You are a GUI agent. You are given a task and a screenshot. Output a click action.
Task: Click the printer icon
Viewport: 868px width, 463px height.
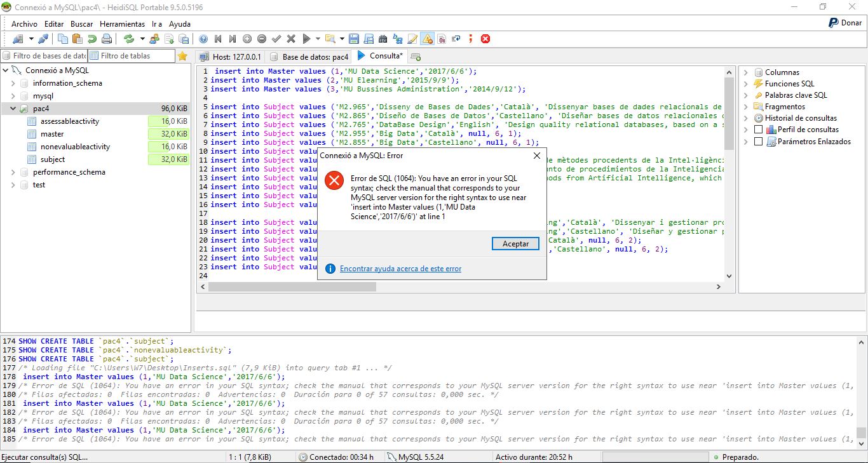[107, 39]
